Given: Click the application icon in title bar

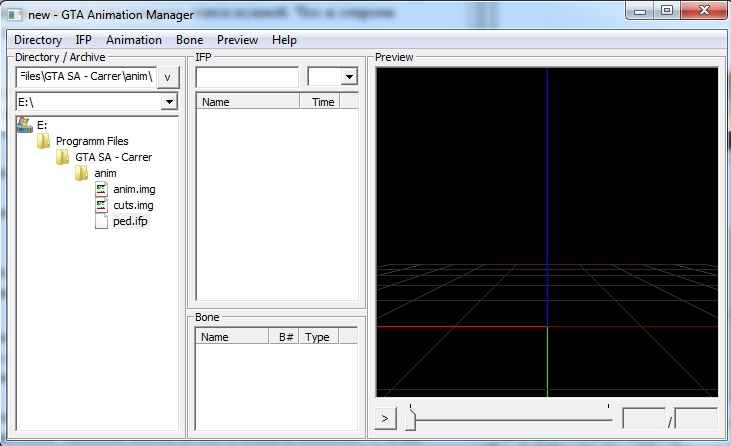Looking at the screenshot, I should [15, 14].
